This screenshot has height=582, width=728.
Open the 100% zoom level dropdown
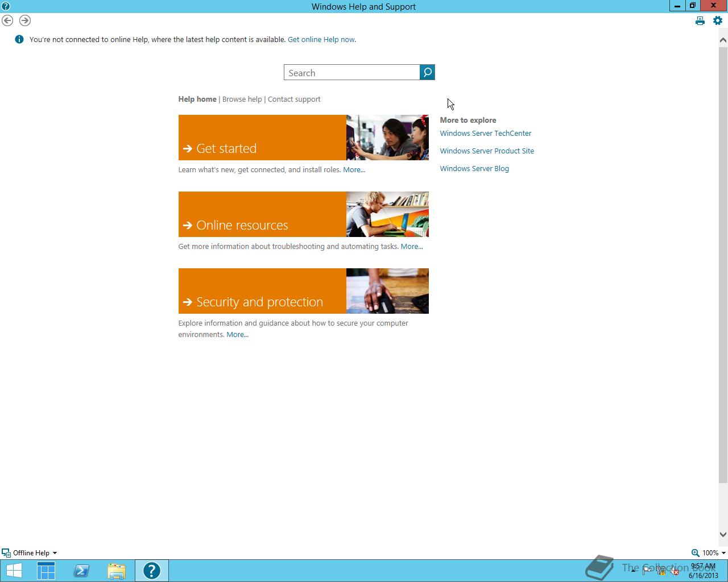tap(723, 552)
